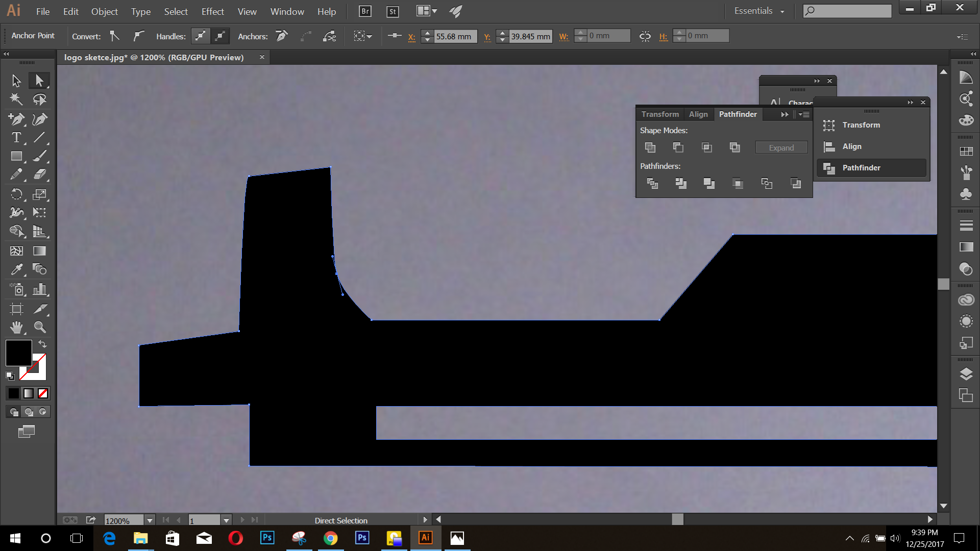Expand status bar Direct Selection arrow
The width and height of the screenshot is (980, 551).
425,520
